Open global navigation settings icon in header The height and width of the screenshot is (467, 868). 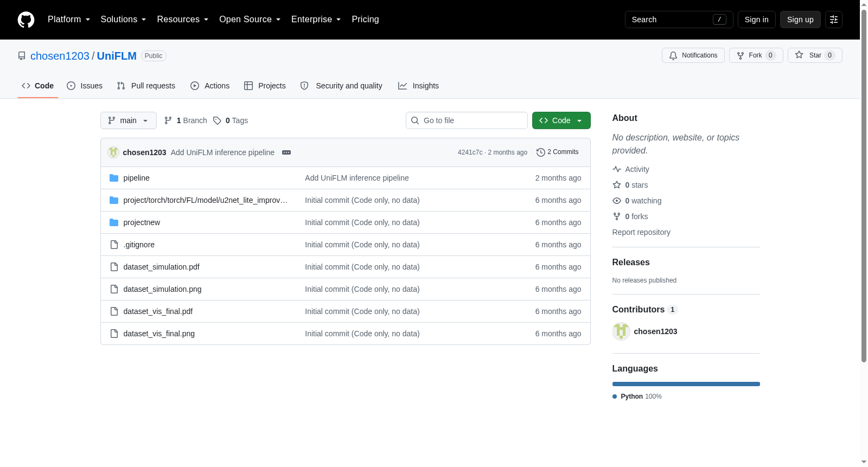pos(834,20)
